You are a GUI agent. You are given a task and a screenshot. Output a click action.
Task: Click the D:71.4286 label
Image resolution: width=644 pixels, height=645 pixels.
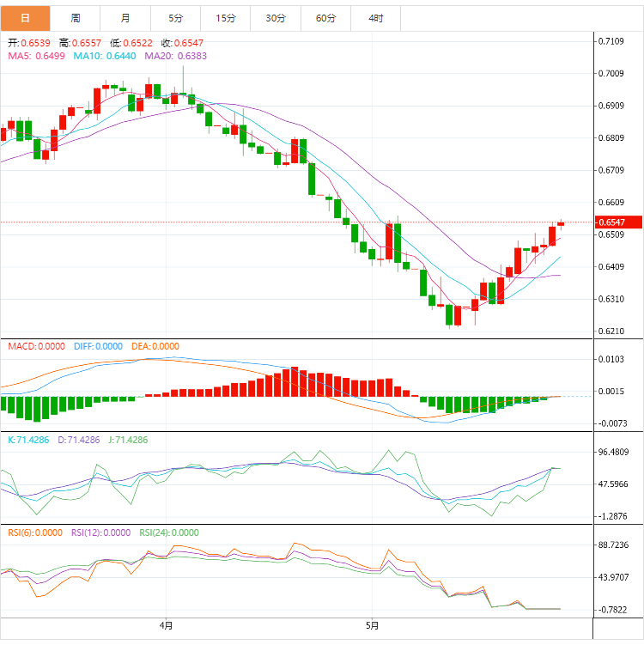point(79,440)
